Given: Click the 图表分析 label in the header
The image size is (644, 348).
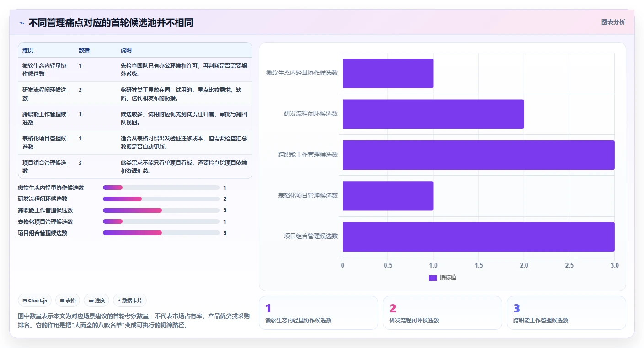Looking at the screenshot, I should pyautogui.click(x=613, y=22).
